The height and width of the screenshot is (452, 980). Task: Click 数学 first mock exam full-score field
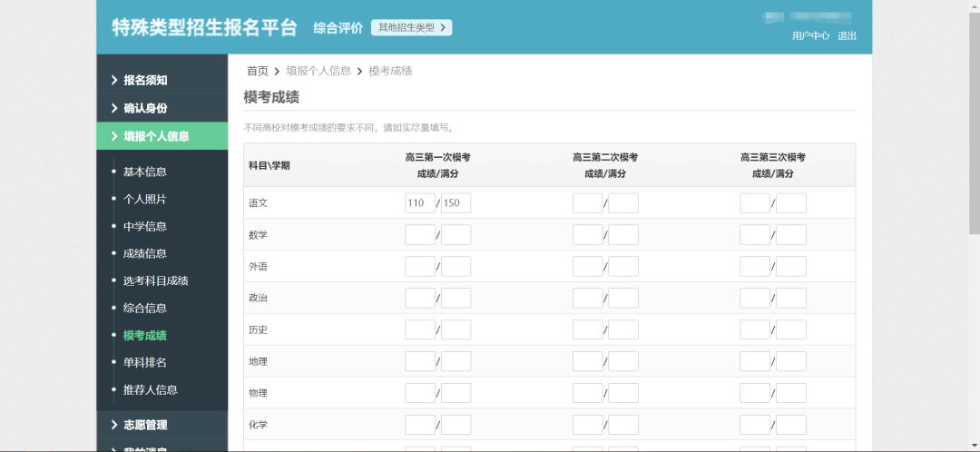tap(456, 235)
